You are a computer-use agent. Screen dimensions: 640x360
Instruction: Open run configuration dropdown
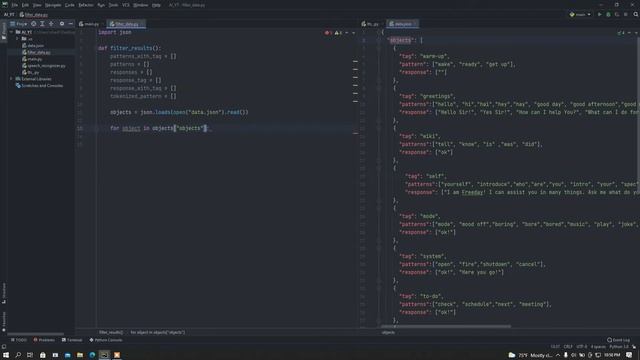point(580,14)
